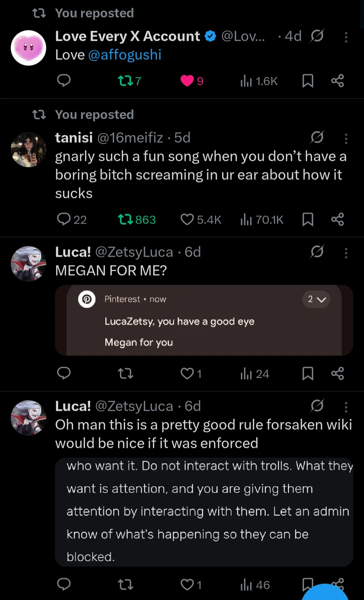364x600 pixels.
Task: Open Luca's Pinterest notification image
Action: coord(204,320)
